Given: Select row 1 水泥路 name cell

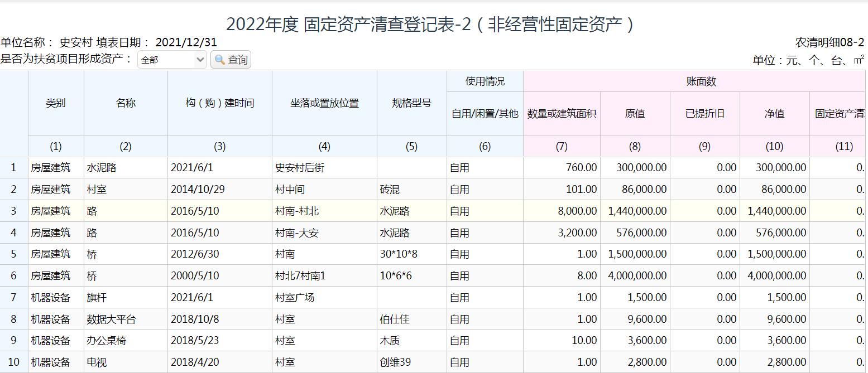Looking at the screenshot, I should (x=126, y=168).
